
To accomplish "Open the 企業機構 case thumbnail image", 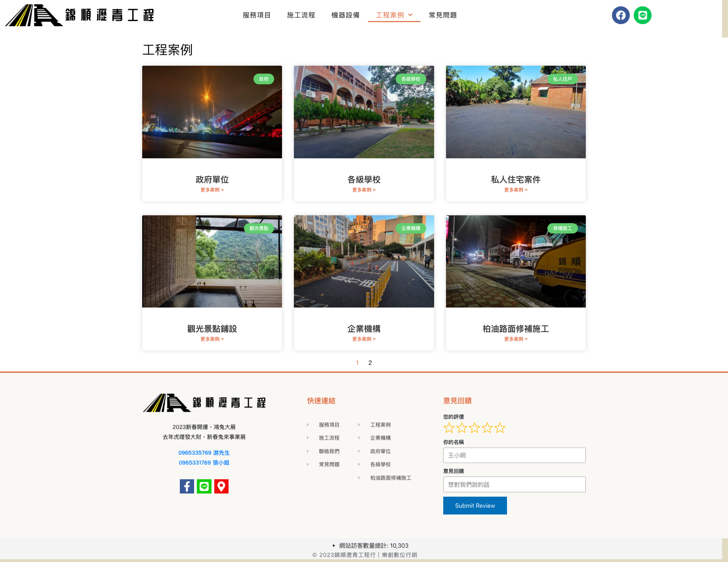I will click(364, 261).
